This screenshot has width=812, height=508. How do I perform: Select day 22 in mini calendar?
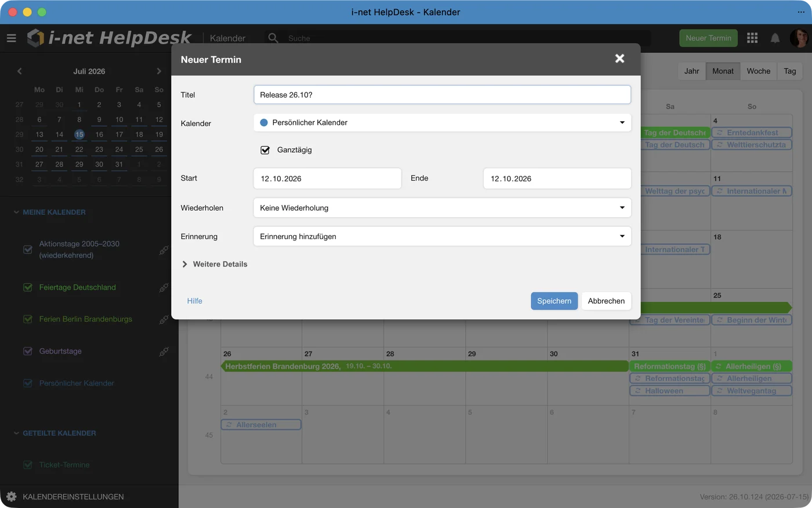[x=79, y=149]
